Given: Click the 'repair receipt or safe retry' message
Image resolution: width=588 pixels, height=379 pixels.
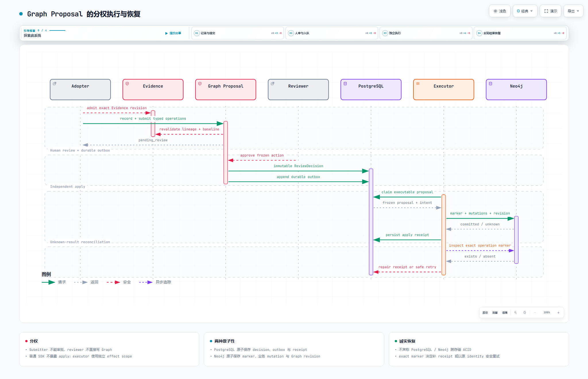Looking at the screenshot, I should [407, 267].
